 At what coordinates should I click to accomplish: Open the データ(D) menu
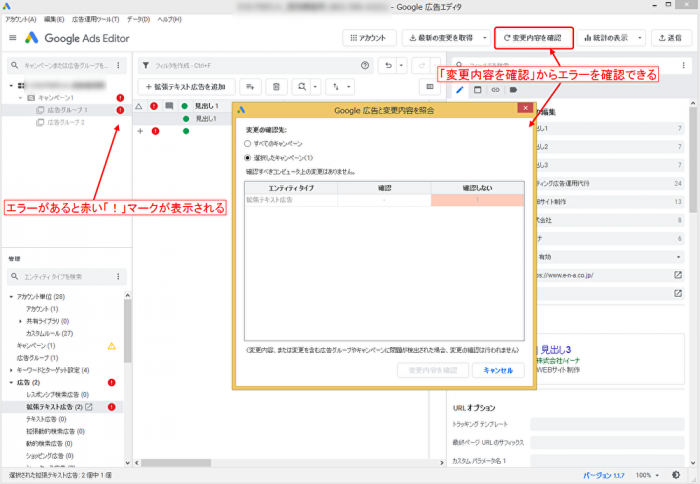[x=138, y=19]
